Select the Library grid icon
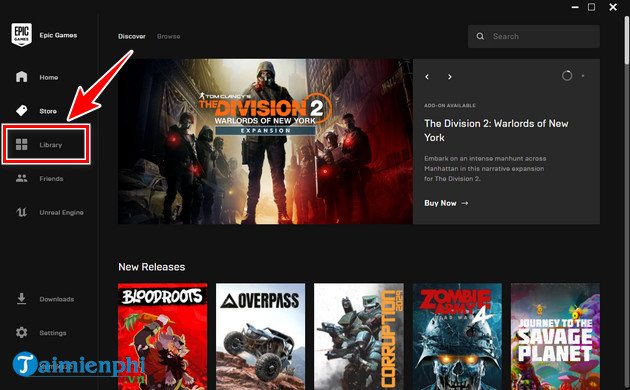This screenshot has width=630, height=390. pos(21,144)
